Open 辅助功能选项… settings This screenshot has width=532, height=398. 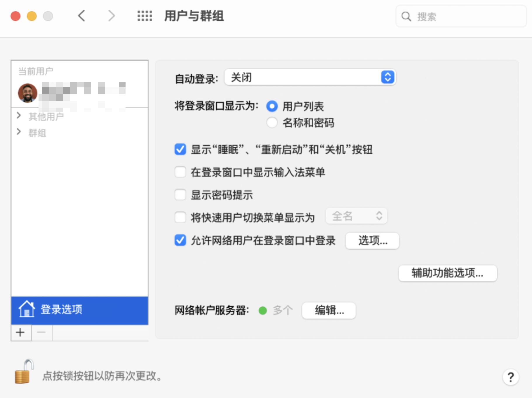coord(447,273)
